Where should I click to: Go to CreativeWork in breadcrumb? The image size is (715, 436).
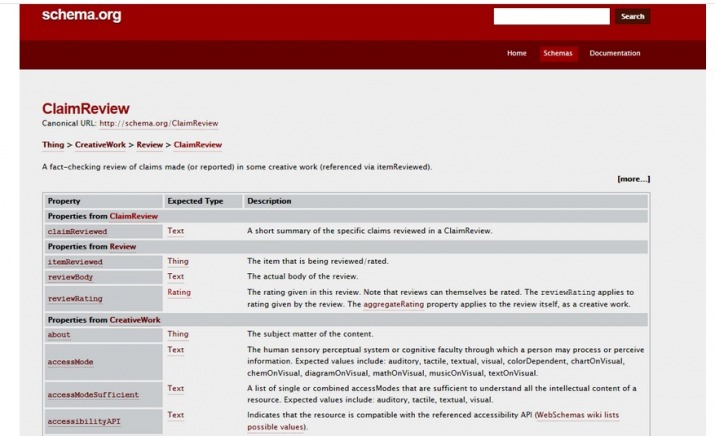point(100,145)
